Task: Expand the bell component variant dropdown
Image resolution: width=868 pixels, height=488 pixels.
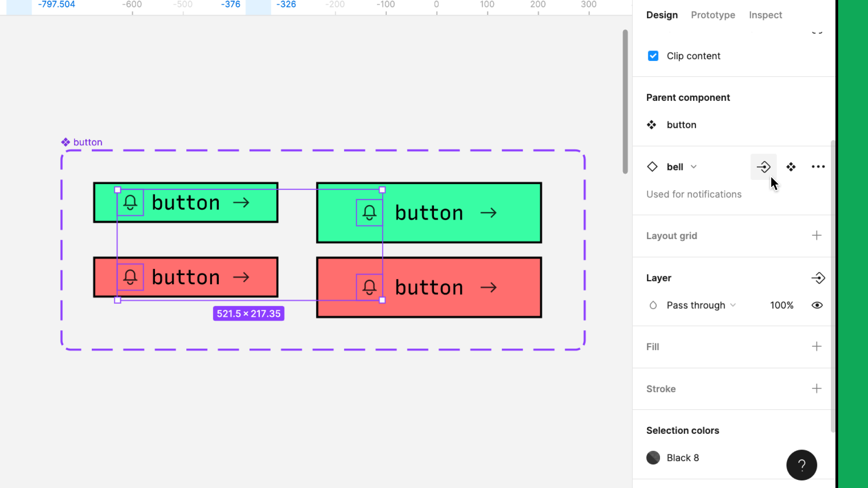Action: coord(693,167)
